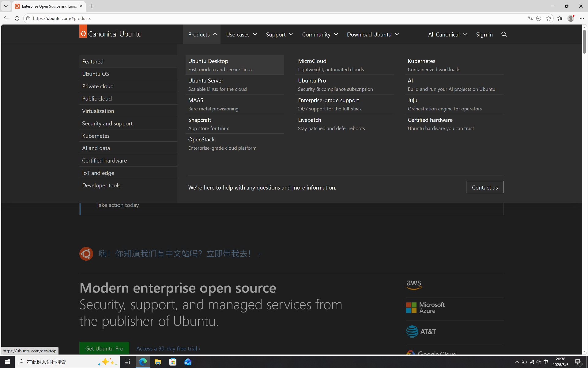The image size is (588, 368).
Task: Refresh the page with reload icon
Action: [17, 18]
